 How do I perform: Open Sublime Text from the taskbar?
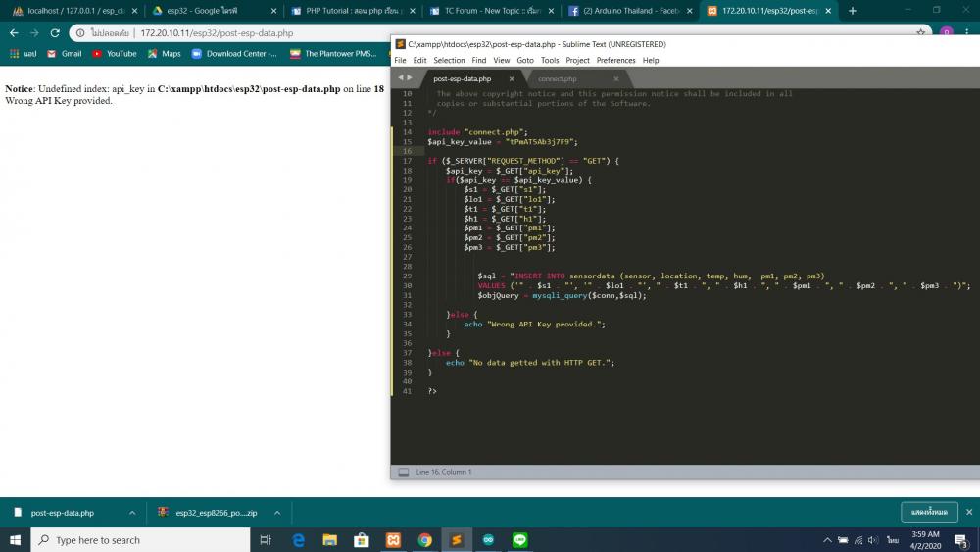(x=456, y=540)
